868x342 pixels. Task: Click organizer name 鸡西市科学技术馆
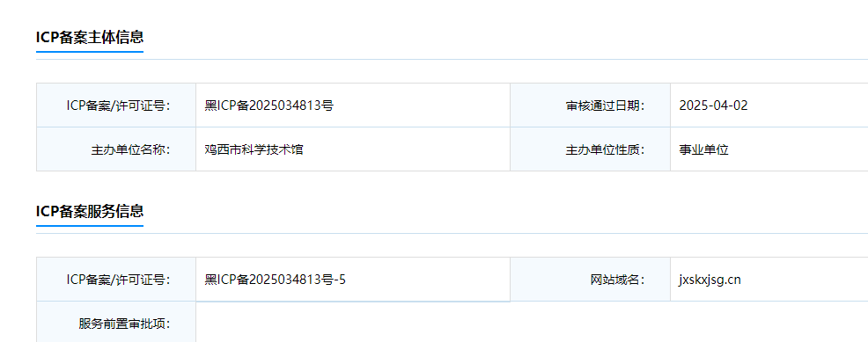[x=254, y=149]
